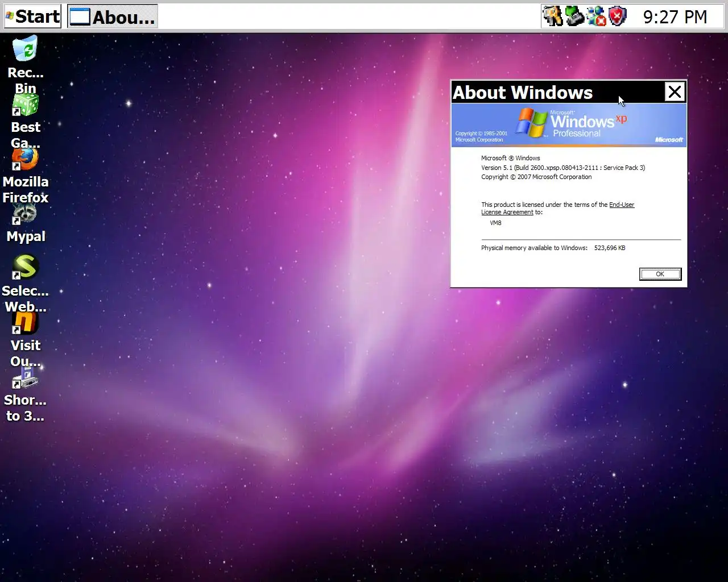Click the Windows Messenger tray icon

point(596,16)
